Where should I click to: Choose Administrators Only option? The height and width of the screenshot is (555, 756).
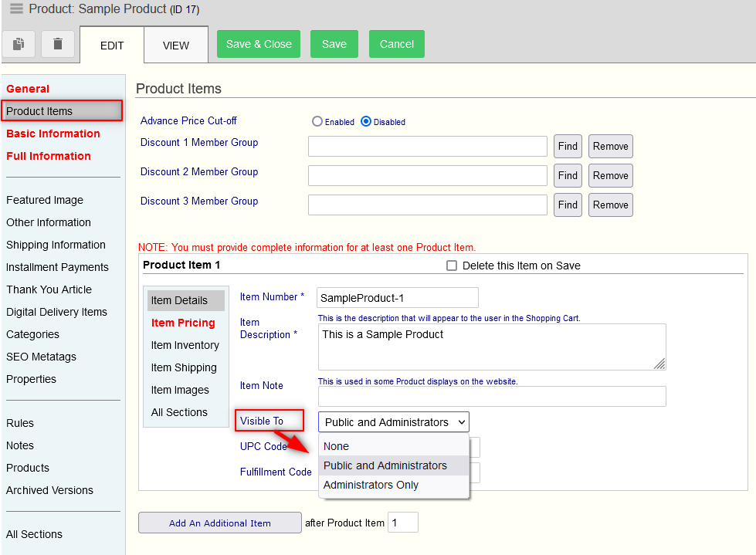tap(394, 485)
